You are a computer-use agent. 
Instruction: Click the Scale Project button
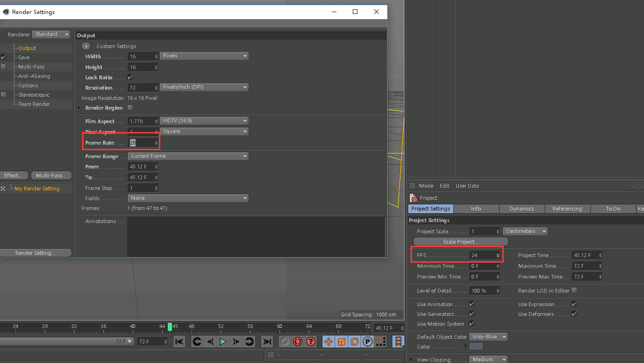coord(461,242)
